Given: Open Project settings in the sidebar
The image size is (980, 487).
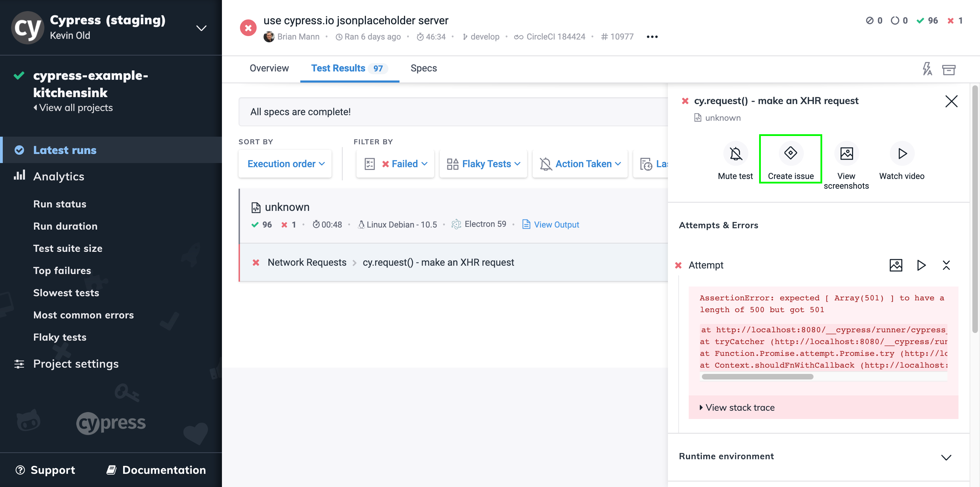Looking at the screenshot, I should click(x=76, y=364).
